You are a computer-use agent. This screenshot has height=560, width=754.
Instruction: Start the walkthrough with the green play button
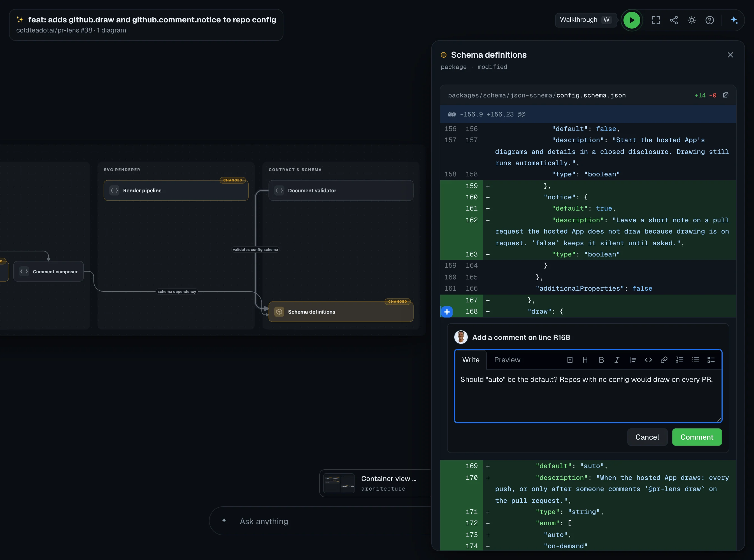[632, 20]
